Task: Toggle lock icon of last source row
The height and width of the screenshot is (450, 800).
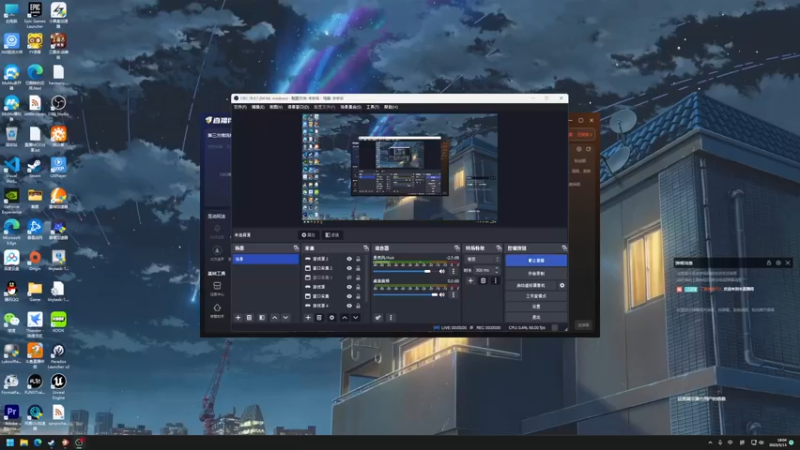Action: click(x=358, y=306)
